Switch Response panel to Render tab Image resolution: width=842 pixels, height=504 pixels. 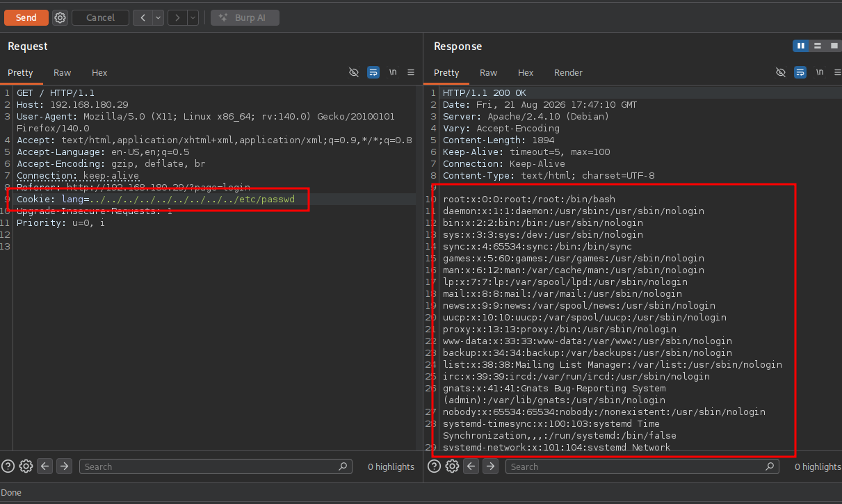568,72
